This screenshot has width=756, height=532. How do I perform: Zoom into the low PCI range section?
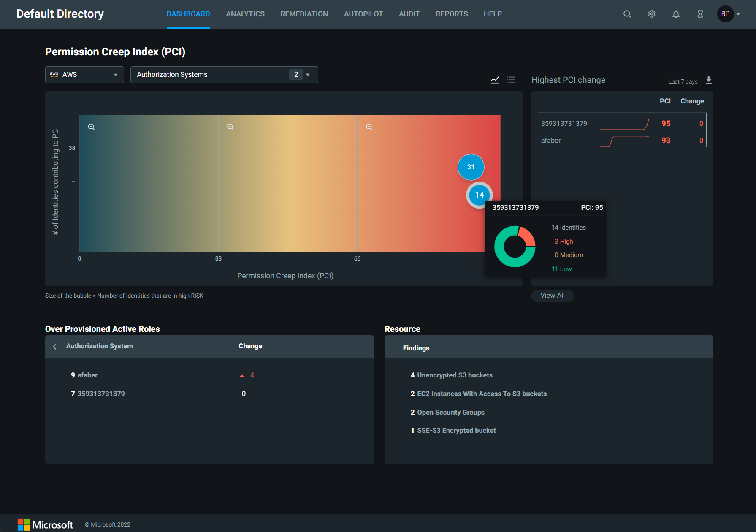[x=91, y=127]
